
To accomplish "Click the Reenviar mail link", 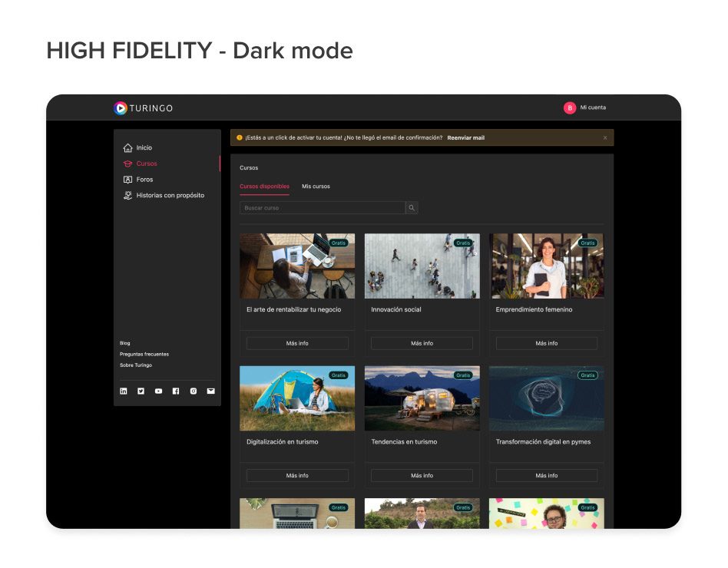I will click(465, 138).
